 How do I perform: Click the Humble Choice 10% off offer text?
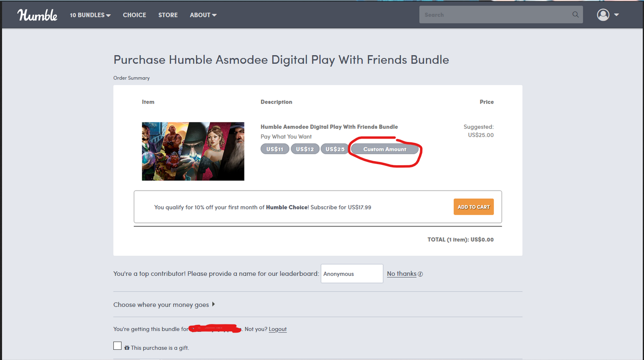(263, 207)
